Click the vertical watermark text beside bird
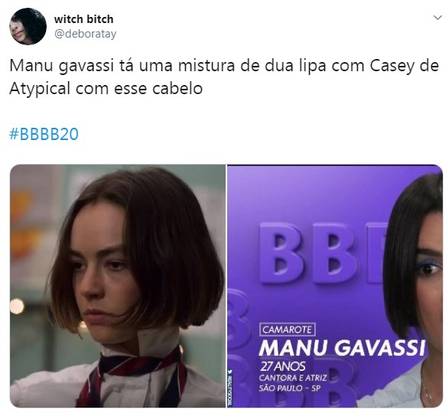Screen dimensions: 448x419 point(230,390)
